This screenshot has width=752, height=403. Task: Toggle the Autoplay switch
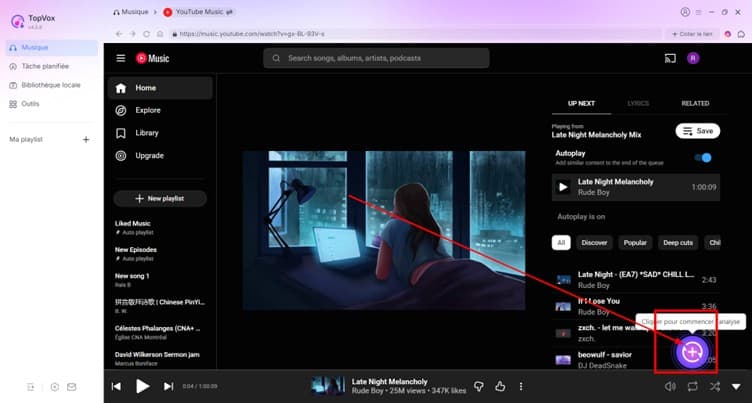click(703, 157)
